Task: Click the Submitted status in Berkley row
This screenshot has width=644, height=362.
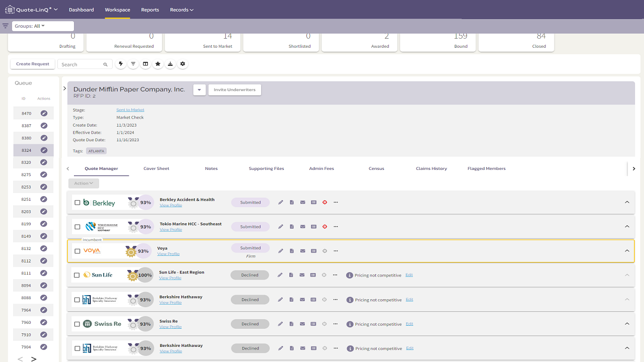Action: (x=251, y=202)
